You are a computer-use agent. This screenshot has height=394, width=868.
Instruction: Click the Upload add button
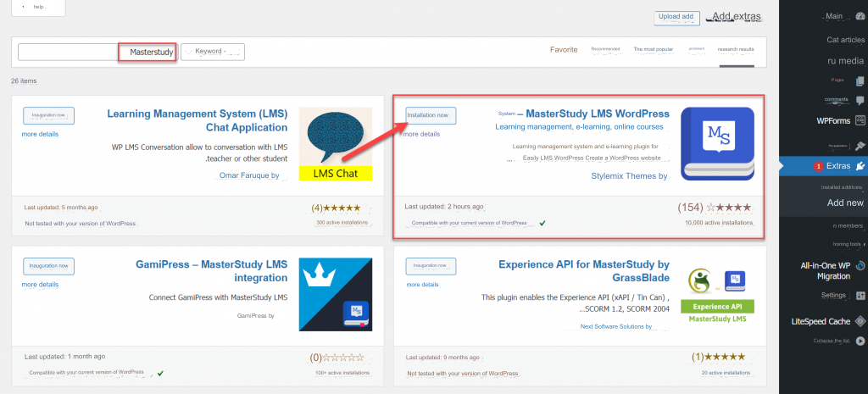(x=676, y=17)
